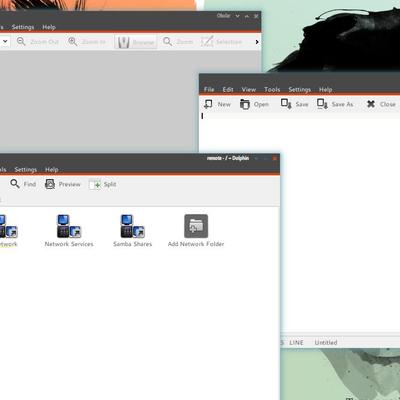Open the Tools menu in the editor window
Image resolution: width=400 pixels, height=400 pixels.
[x=272, y=89]
